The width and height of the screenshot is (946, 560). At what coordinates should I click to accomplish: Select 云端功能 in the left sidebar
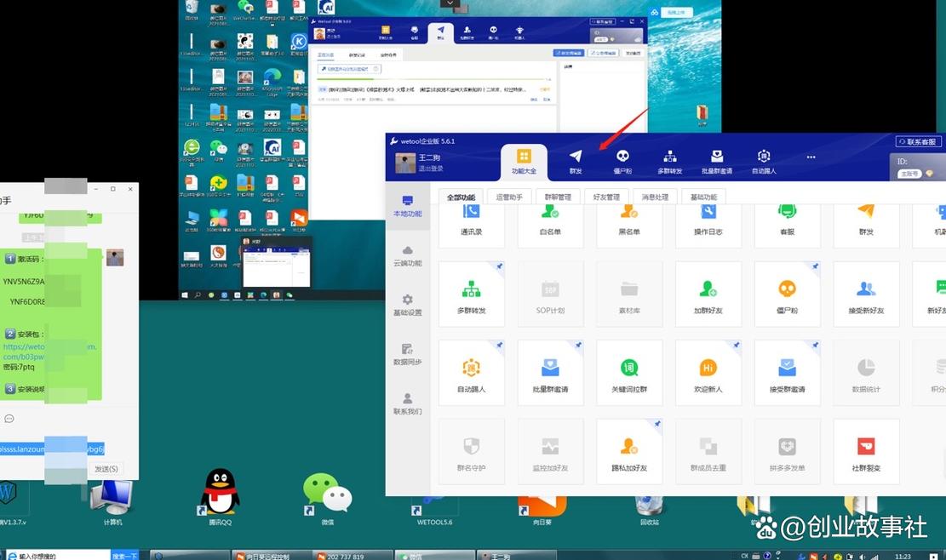tap(408, 255)
